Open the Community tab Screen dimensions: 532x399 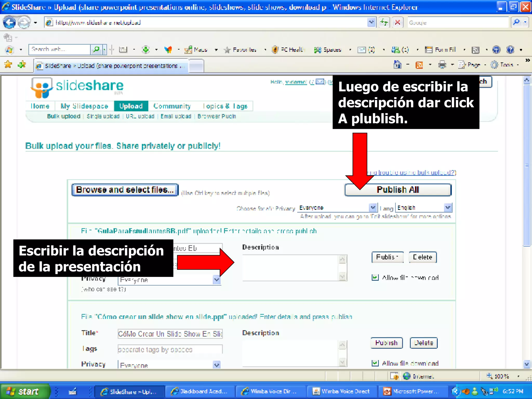(172, 106)
